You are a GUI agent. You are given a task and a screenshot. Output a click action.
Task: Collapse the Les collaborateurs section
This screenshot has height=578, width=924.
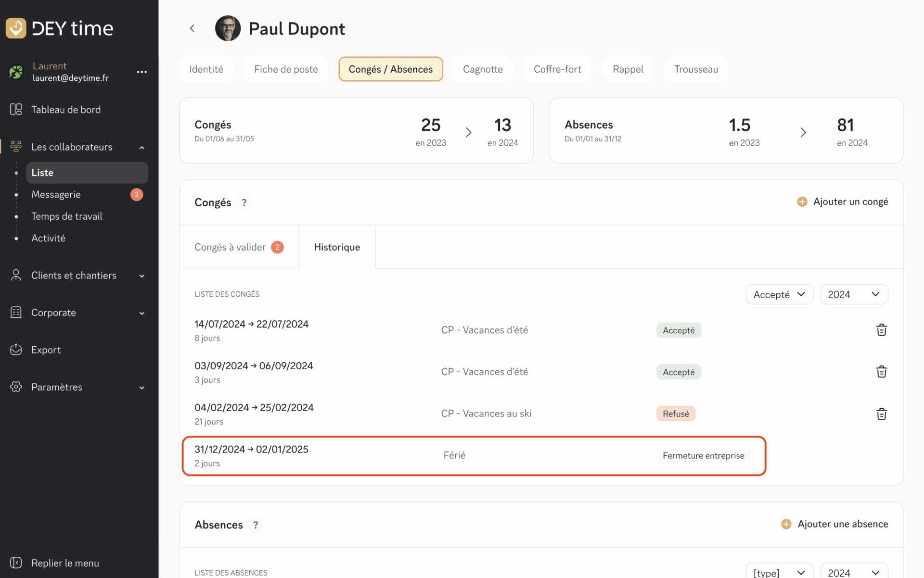(142, 148)
